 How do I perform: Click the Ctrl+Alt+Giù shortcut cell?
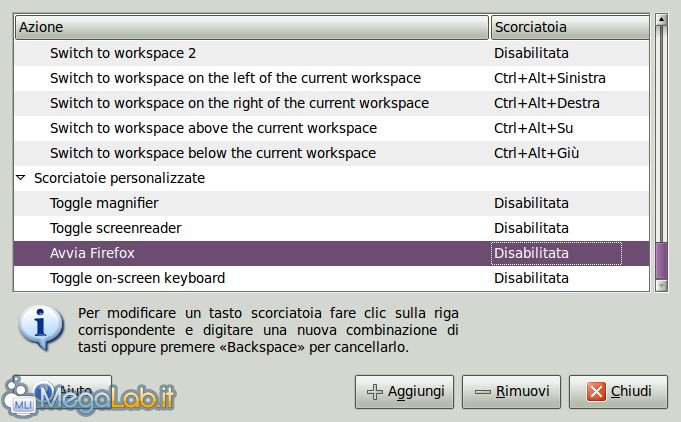536,153
